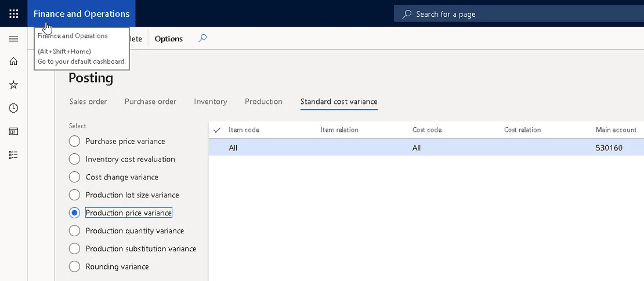
Task: Click the empty Cost relation cell in row
Action: coord(547,148)
